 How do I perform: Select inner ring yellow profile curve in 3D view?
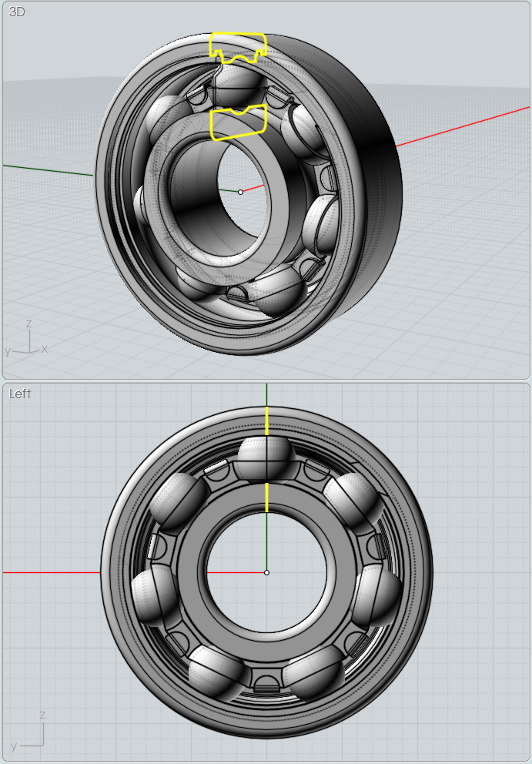point(238,122)
